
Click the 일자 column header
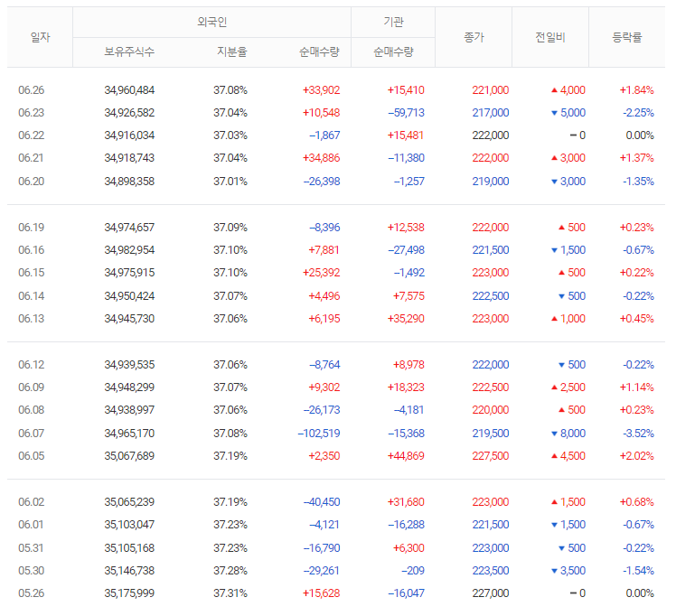tap(40, 37)
